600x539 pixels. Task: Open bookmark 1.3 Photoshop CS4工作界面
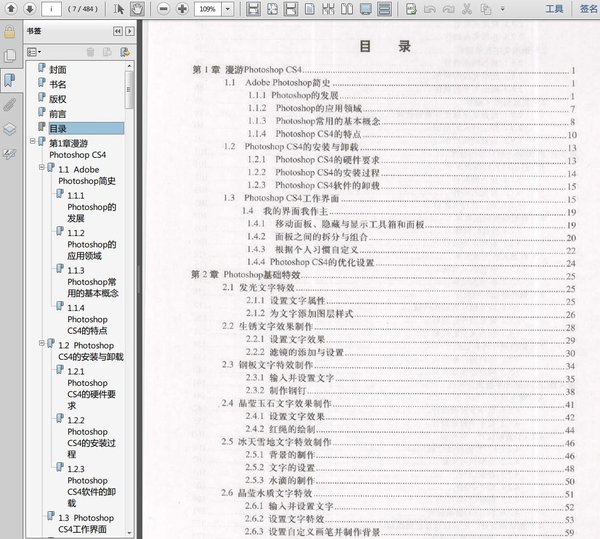click(x=86, y=524)
